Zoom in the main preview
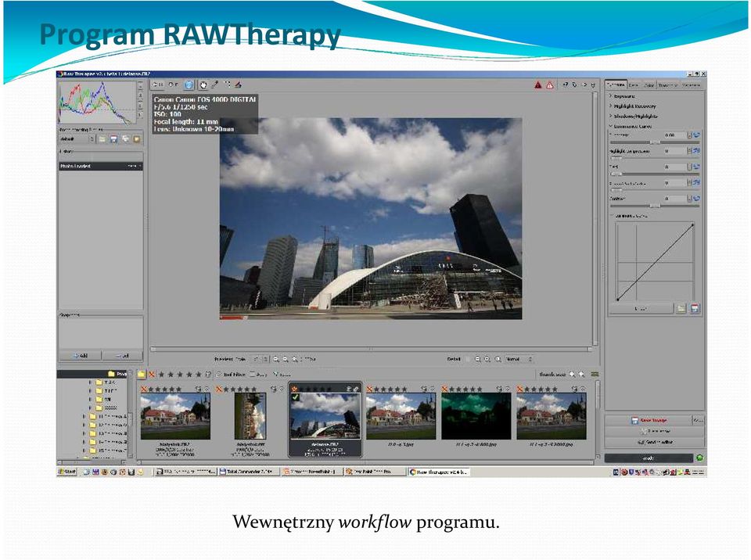The image size is (751, 560). coord(286,359)
